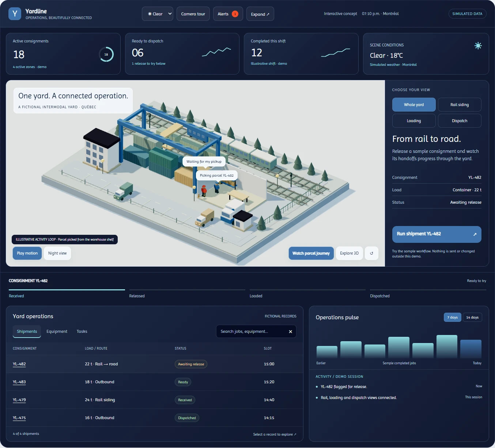Select the 7 days range

coord(453,317)
